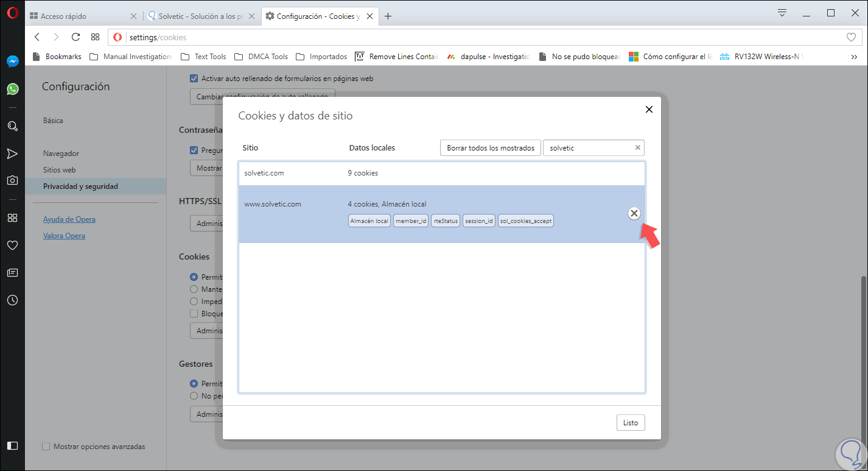Open WhatsApp in the sidebar

click(13, 89)
